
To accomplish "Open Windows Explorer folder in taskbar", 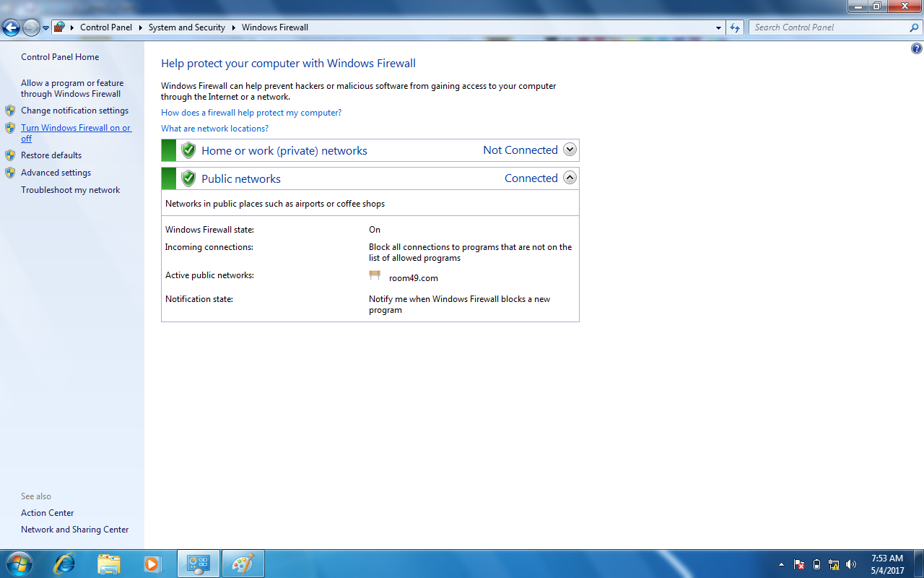I will click(108, 564).
